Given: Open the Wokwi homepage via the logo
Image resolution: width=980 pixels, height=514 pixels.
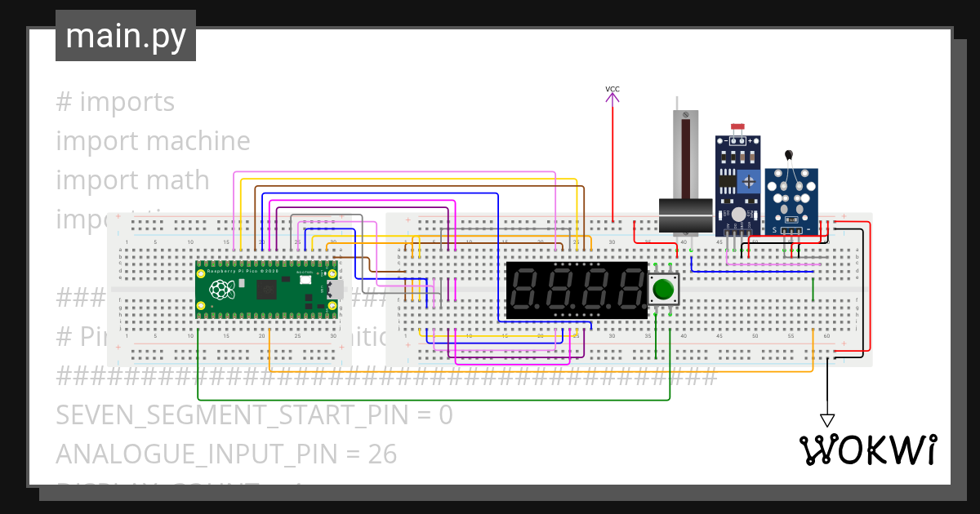Looking at the screenshot, I should point(870,449).
